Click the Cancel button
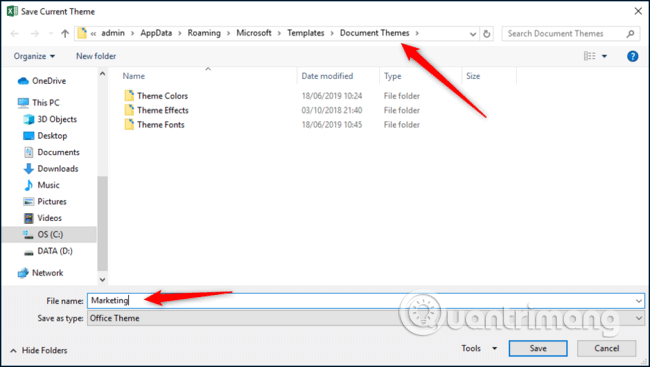The image size is (650, 367). pos(606,348)
